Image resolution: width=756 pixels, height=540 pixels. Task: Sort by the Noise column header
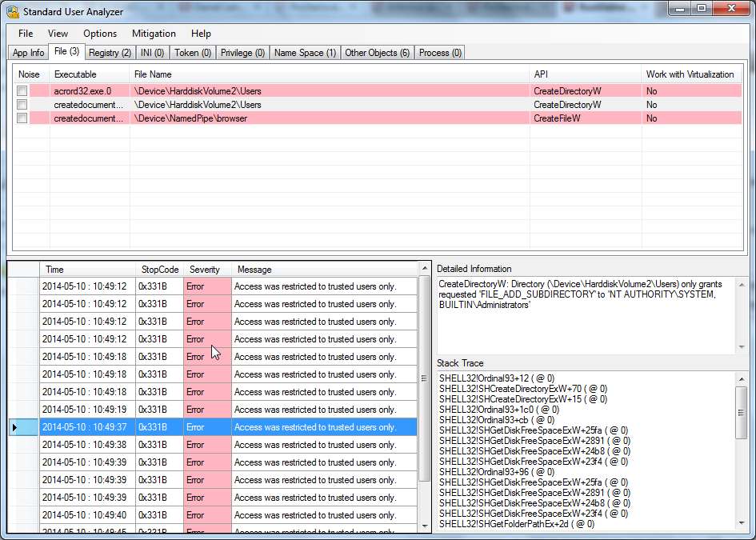[x=31, y=74]
